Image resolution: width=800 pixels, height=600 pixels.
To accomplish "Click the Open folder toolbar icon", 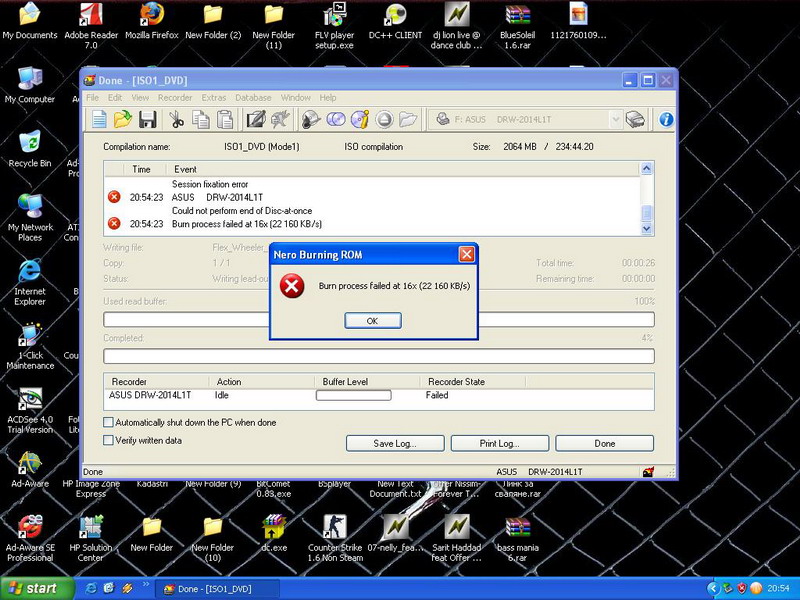I will pos(122,120).
